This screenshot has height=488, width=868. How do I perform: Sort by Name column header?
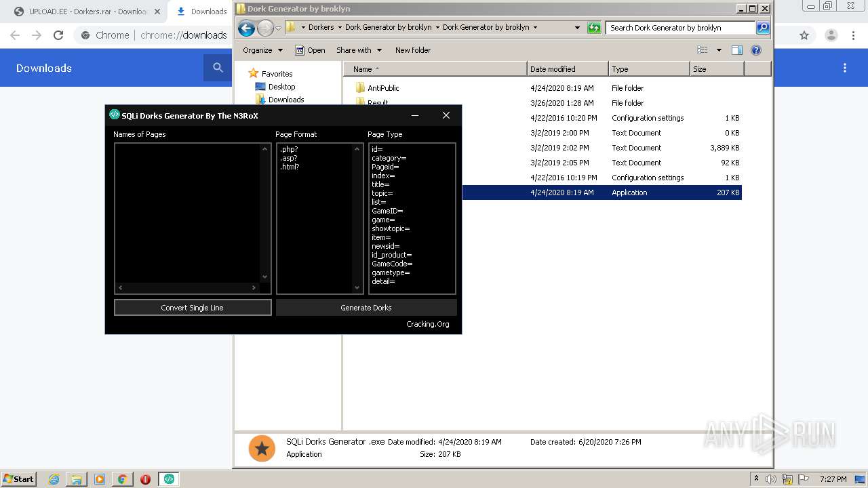[x=435, y=69]
